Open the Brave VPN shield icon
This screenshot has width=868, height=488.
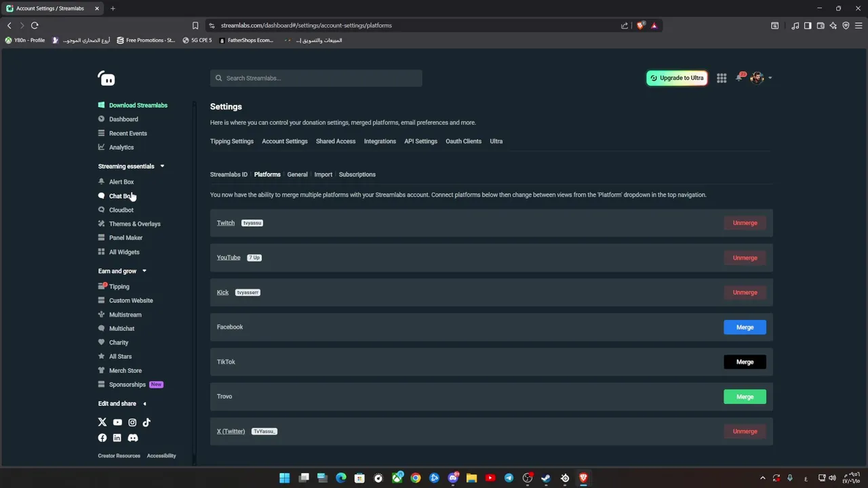[x=846, y=25]
